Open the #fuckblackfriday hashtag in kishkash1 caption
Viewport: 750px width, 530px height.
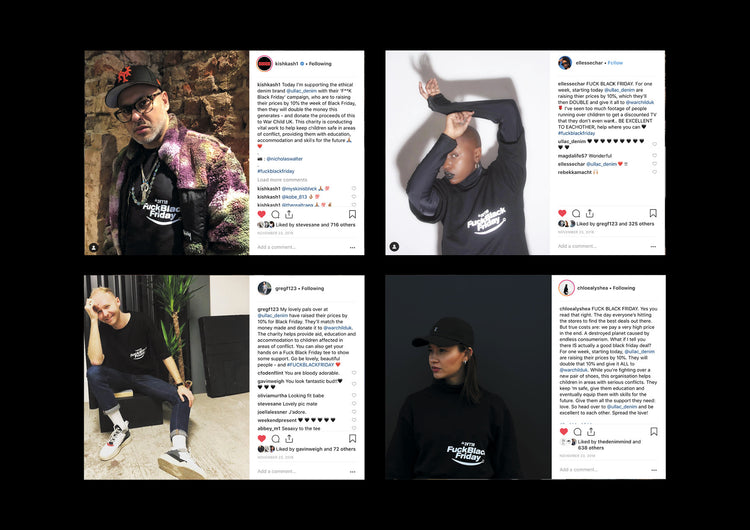tap(276, 171)
